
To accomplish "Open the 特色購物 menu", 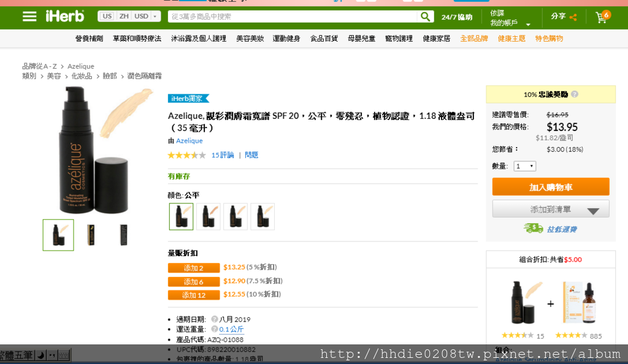I will pyautogui.click(x=549, y=39).
